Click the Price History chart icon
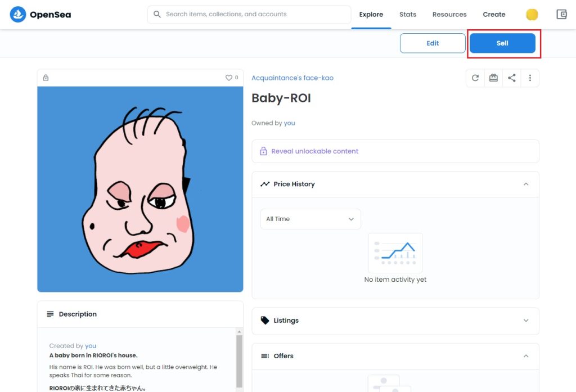The height and width of the screenshot is (392, 576). click(265, 184)
